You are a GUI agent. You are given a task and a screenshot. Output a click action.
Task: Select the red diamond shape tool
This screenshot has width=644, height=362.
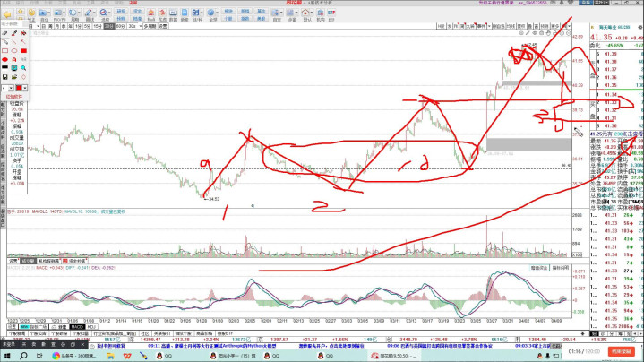click(23, 77)
